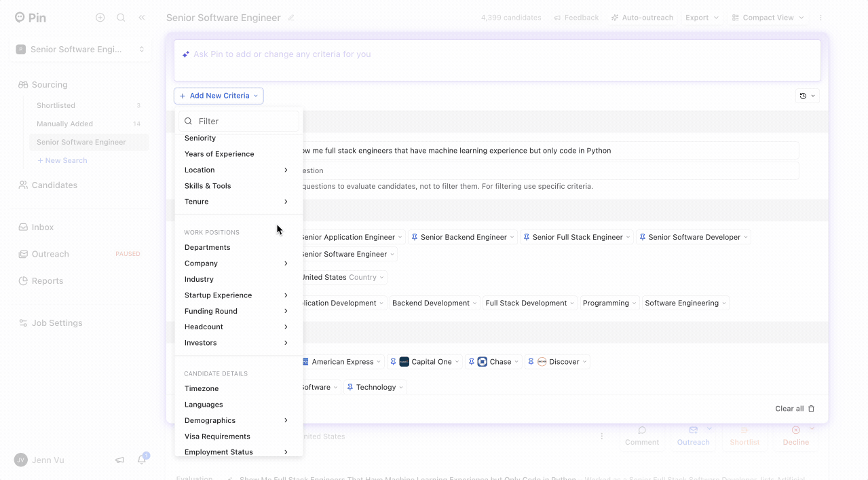Toggle the pin on Technology industry chip
This screenshot has width=868, height=480.
pos(350,387)
